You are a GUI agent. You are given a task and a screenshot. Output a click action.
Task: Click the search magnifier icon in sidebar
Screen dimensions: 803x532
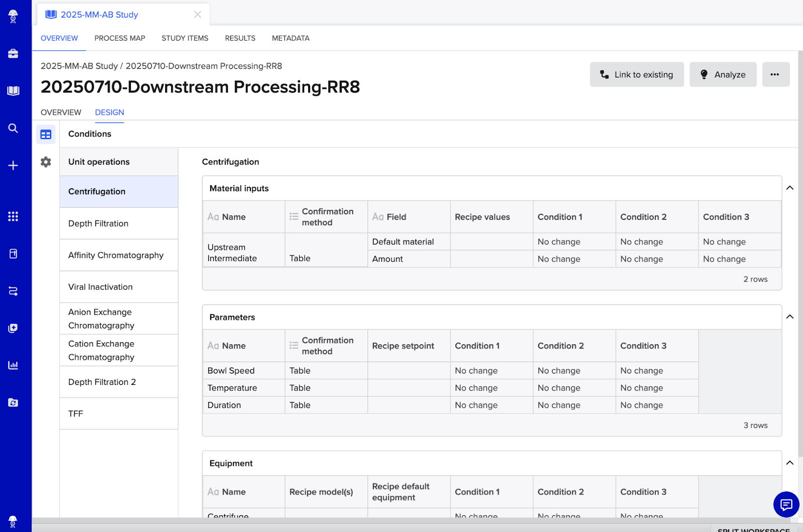(x=13, y=128)
